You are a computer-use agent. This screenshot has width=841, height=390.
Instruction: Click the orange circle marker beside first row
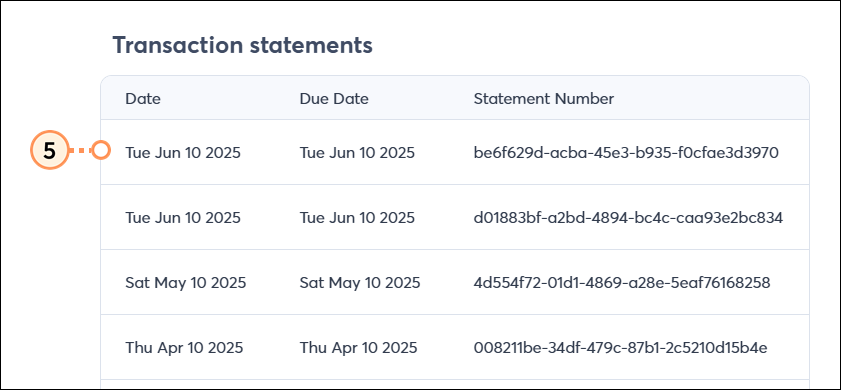coord(101,151)
